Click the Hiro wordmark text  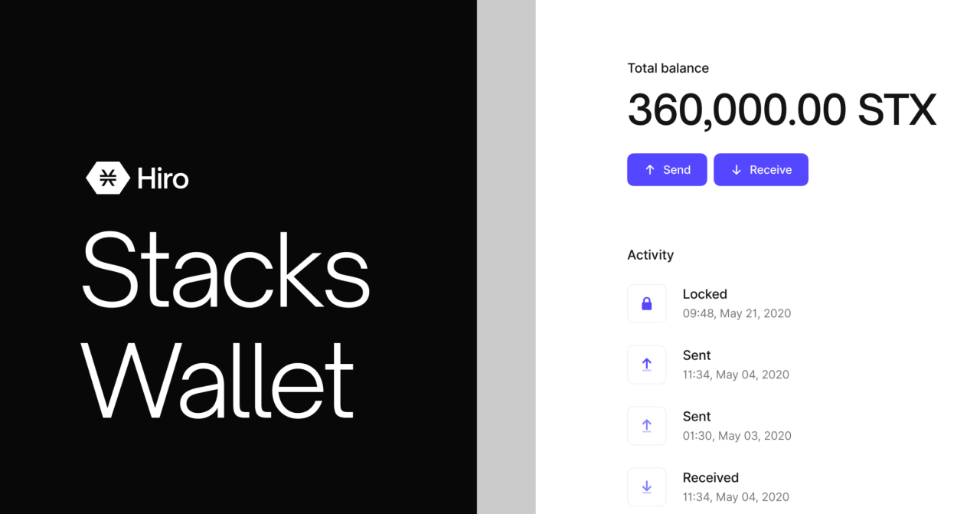point(162,178)
